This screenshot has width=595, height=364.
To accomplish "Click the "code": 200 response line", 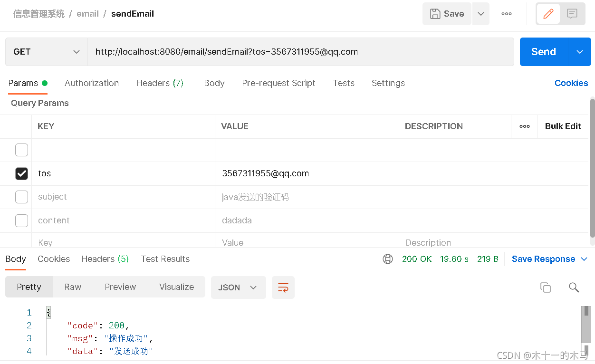I will [98, 326].
